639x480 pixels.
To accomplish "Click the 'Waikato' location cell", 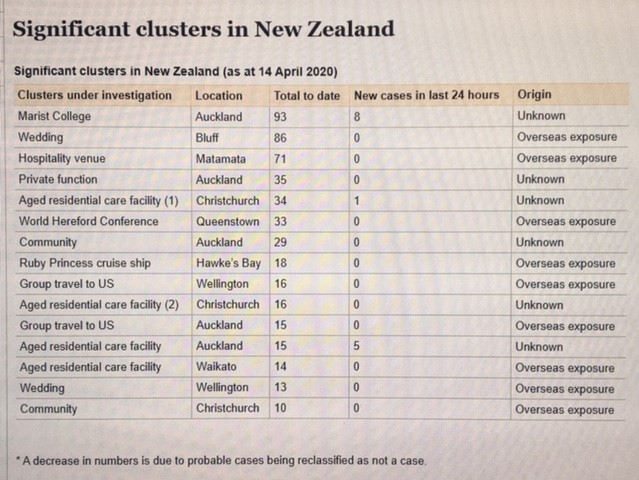I will [x=216, y=367].
